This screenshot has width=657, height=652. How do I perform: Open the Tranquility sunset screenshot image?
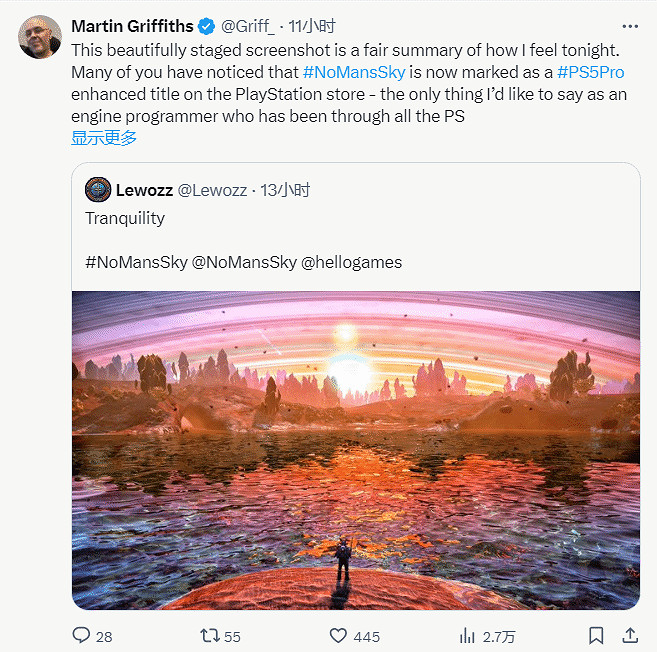point(355,450)
